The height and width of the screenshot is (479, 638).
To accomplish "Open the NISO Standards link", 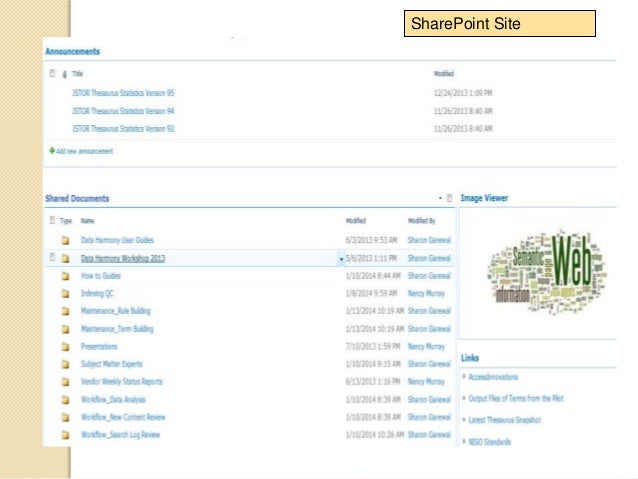I will (489, 442).
